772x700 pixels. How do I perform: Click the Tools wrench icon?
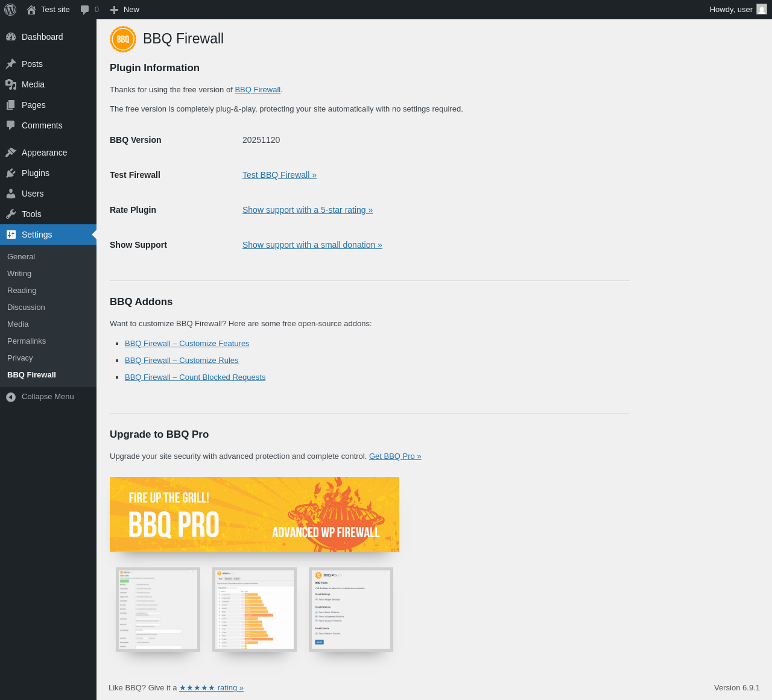11,214
